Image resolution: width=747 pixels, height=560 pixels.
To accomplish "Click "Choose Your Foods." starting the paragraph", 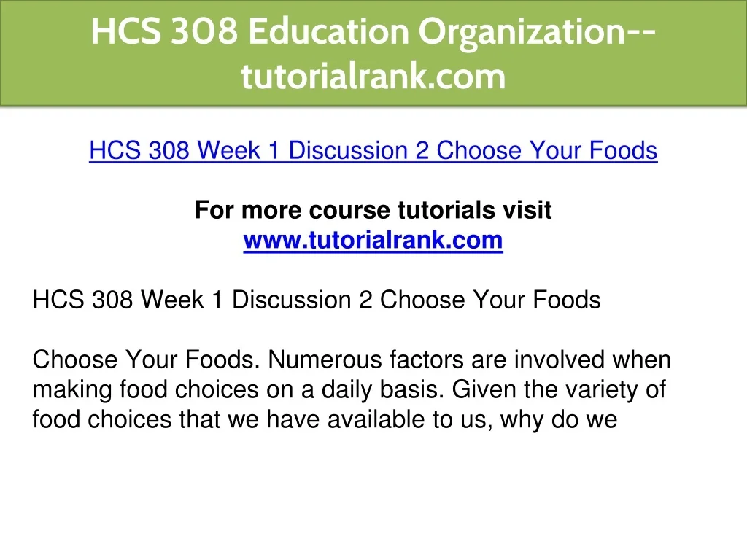I will [x=147, y=360].
